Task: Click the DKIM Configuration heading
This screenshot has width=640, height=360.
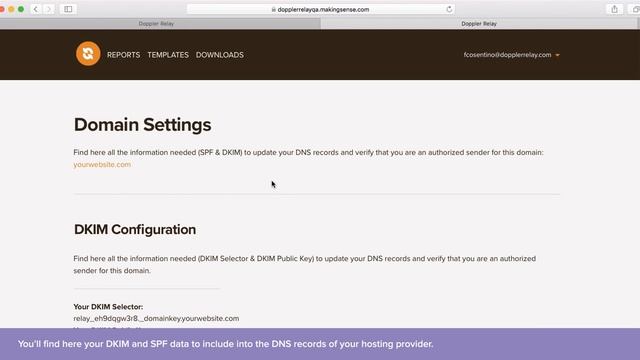Action: 135,229
